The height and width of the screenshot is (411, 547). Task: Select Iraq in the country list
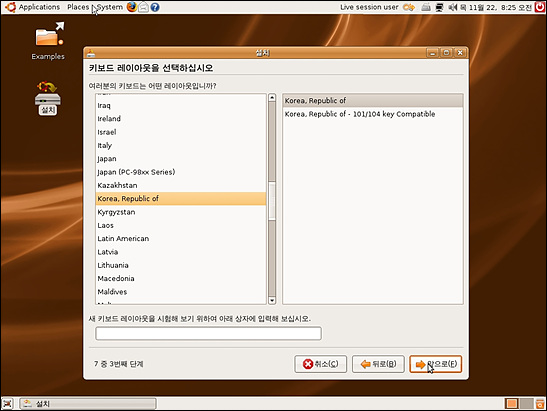(181, 105)
